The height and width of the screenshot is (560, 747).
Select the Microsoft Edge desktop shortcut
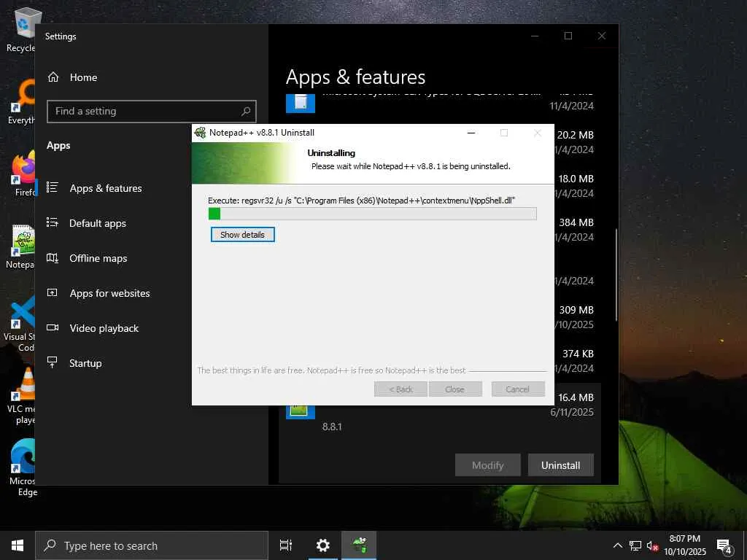(x=22, y=467)
